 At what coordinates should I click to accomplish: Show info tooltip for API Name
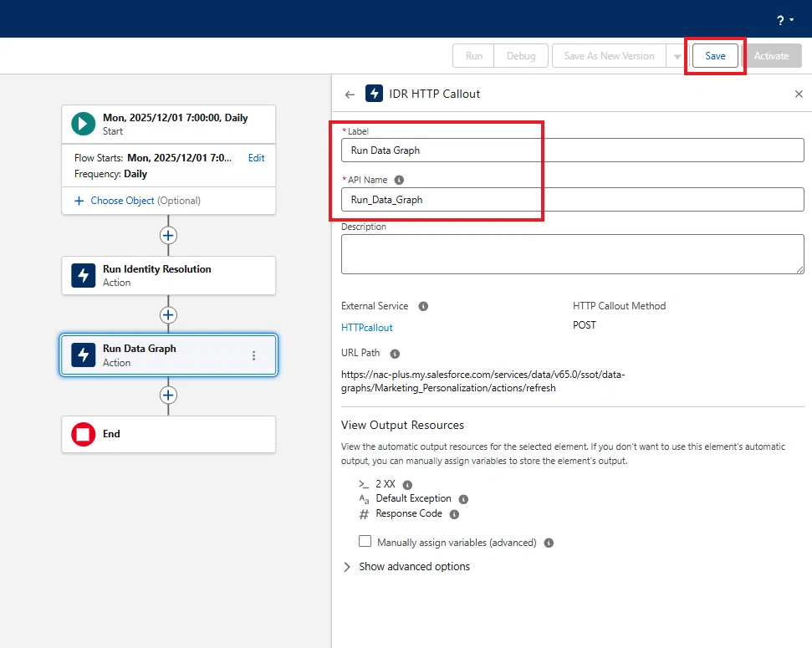click(399, 180)
